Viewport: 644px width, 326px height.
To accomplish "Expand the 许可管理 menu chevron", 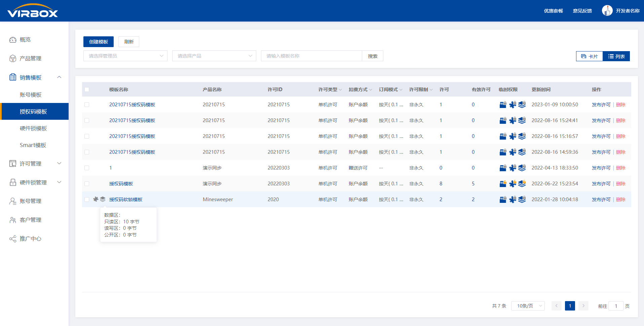I will click(x=59, y=164).
